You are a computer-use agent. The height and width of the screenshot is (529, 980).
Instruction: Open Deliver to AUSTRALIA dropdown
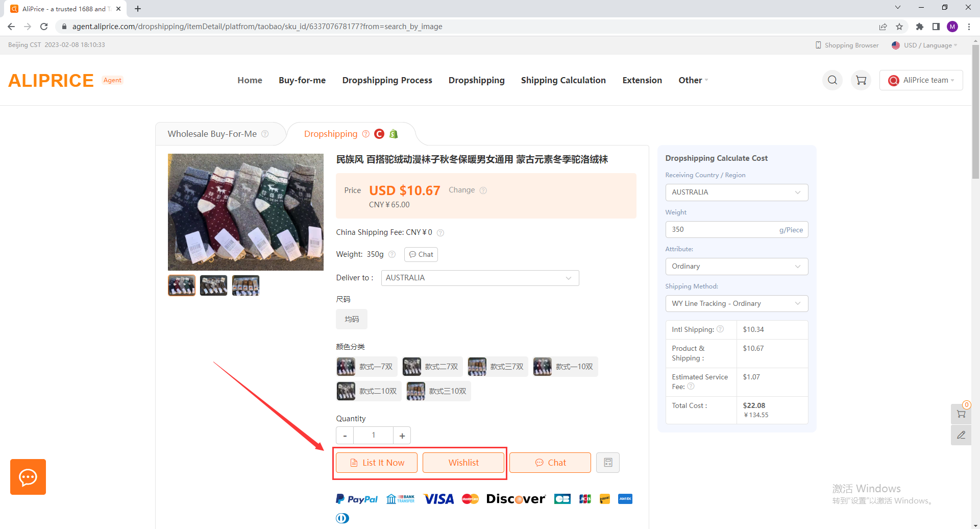pyautogui.click(x=480, y=278)
